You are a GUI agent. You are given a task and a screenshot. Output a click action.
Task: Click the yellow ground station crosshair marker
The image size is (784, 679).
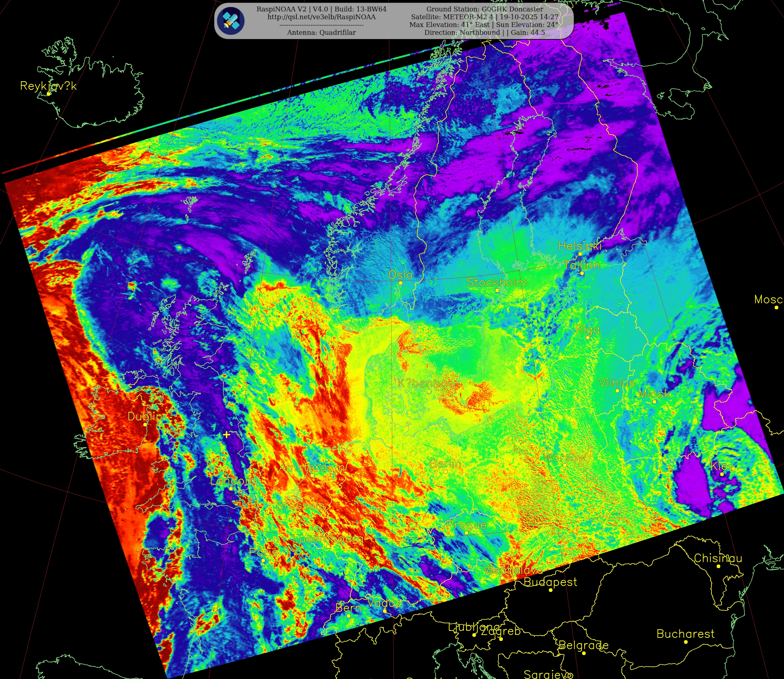(226, 435)
